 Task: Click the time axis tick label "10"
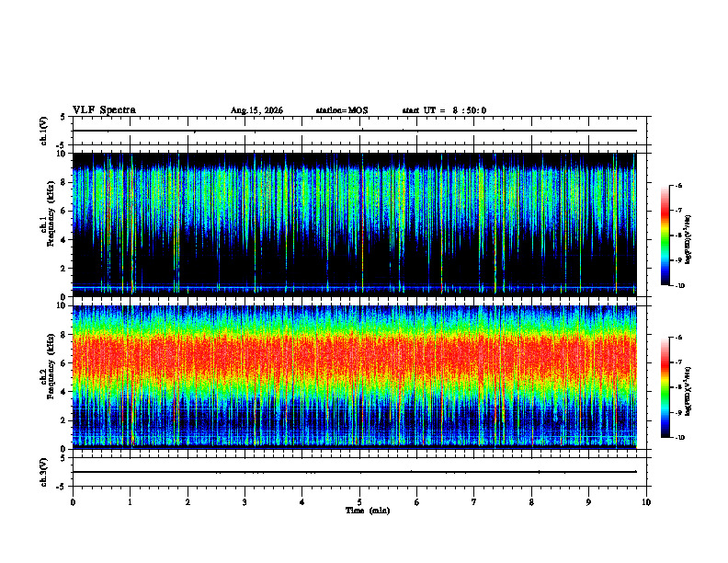646,502
